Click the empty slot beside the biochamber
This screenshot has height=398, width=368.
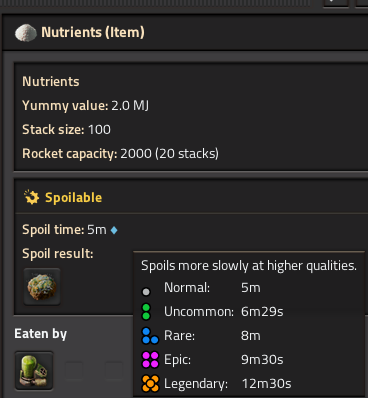click(74, 371)
